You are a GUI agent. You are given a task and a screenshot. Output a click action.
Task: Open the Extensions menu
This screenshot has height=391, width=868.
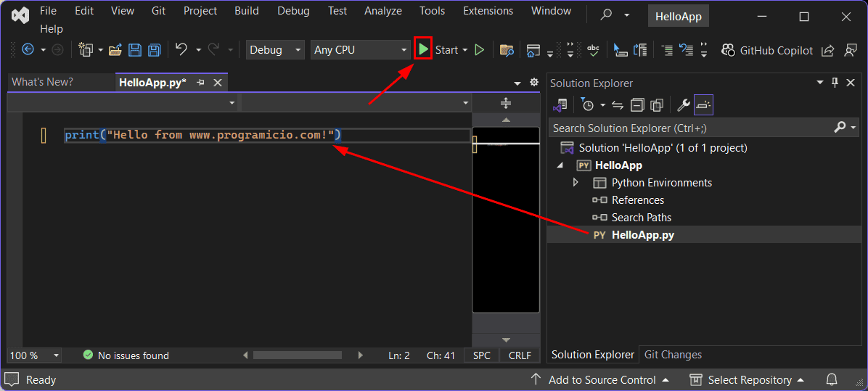click(488, 11)
